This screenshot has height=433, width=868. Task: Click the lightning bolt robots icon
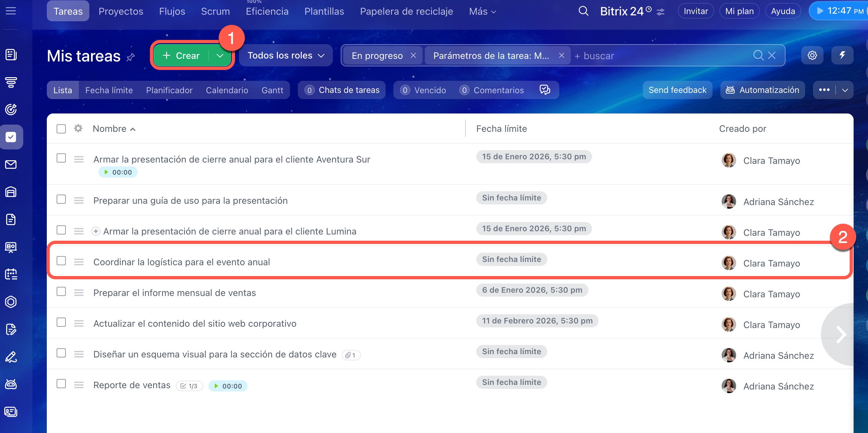coord(842,55)
